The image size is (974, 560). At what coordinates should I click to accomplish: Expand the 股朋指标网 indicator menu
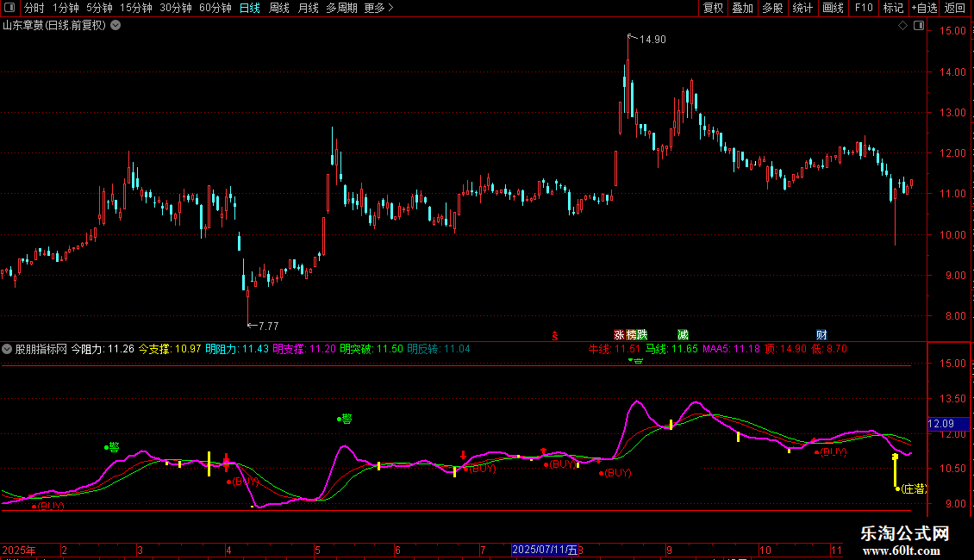(8, 349)
